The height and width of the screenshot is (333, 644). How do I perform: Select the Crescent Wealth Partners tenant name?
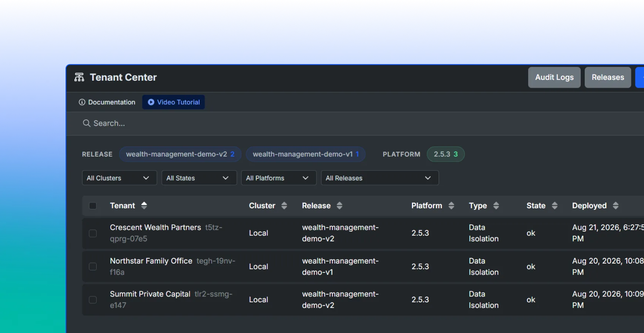click(x=155, y=228)
